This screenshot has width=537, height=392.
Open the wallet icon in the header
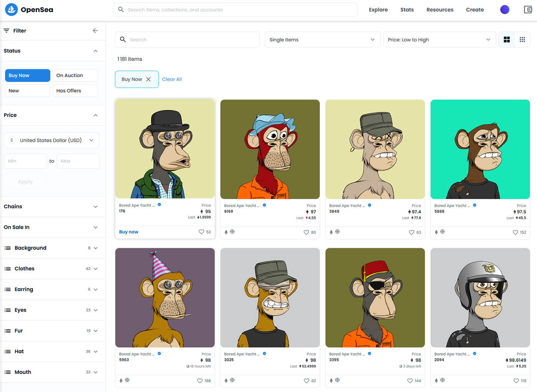tap(528, 10)
